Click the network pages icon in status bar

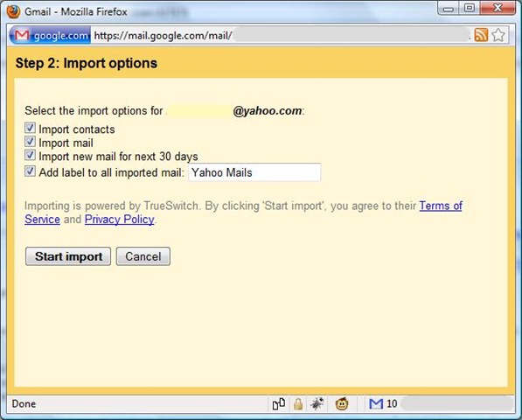tap(279, 403)
